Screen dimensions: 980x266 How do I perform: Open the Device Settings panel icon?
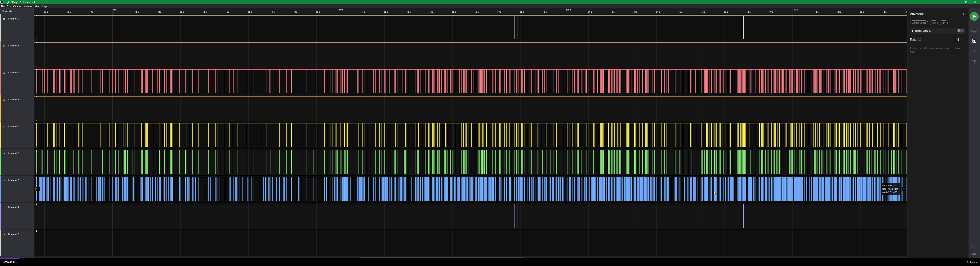[974, 31]
